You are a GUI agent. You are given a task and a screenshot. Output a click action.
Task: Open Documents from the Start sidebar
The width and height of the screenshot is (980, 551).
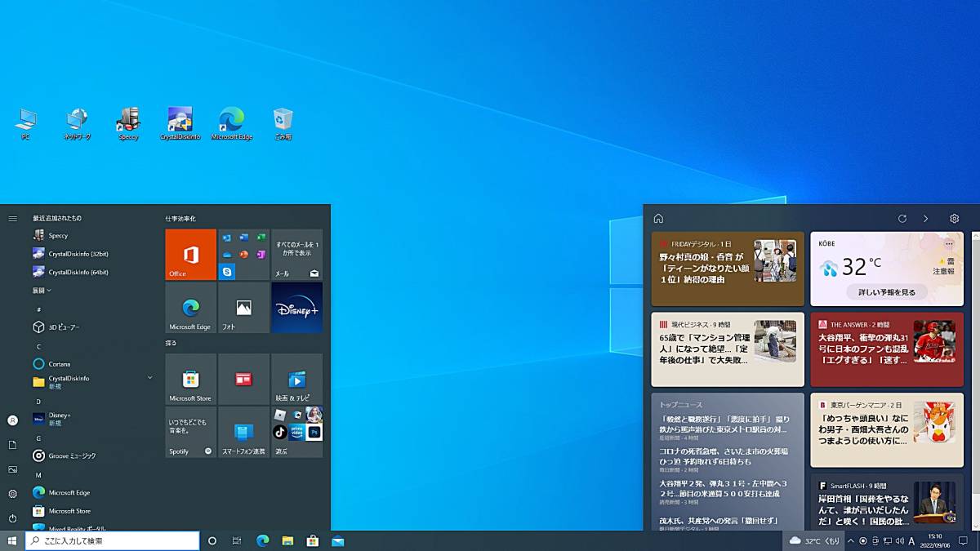pyautogui.click(x=12, y=445)
